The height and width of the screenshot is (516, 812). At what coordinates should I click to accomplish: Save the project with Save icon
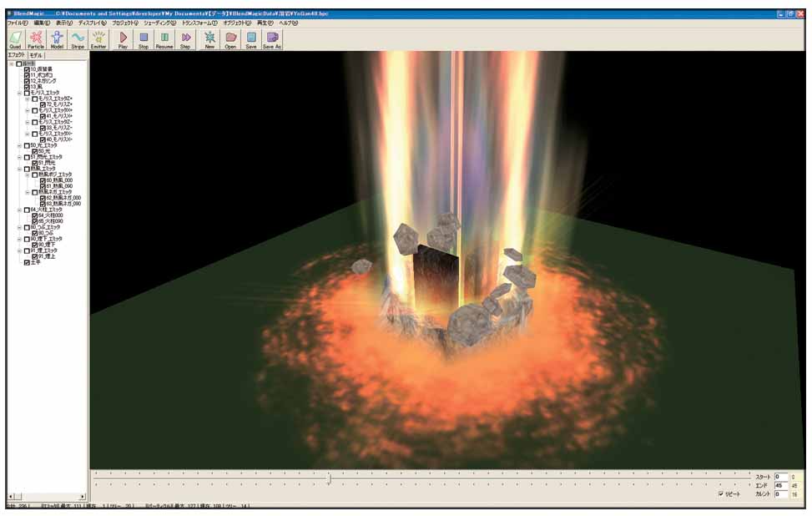[251, 39]
